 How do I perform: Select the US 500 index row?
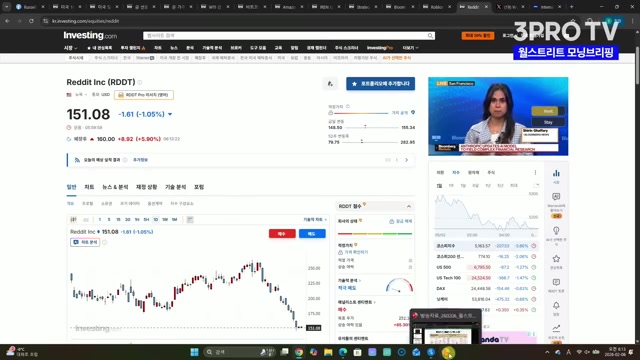486,267
